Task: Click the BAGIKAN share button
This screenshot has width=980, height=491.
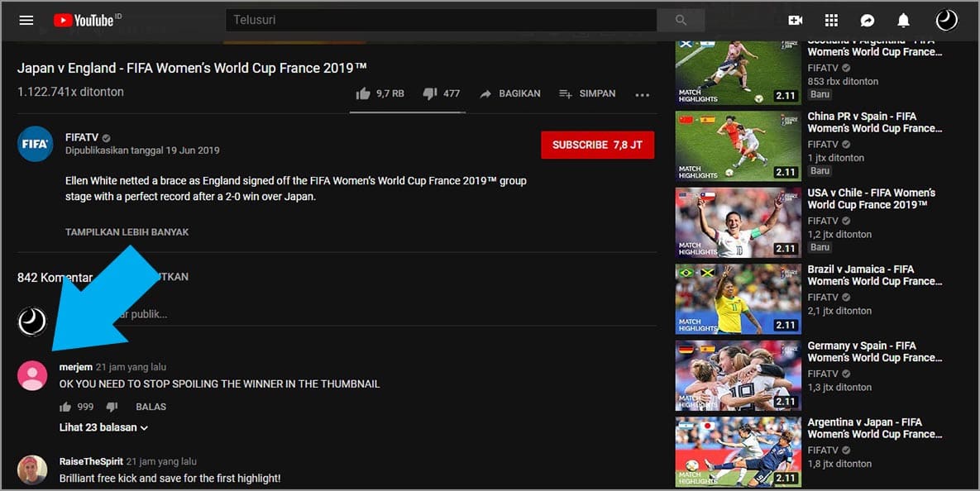Action: pos(509,94)
